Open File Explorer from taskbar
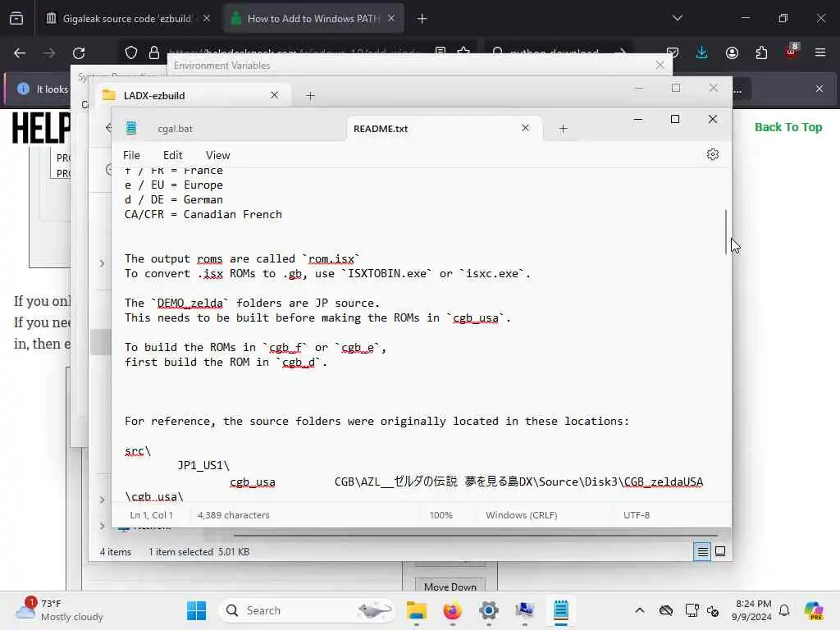 coord(416,610)
